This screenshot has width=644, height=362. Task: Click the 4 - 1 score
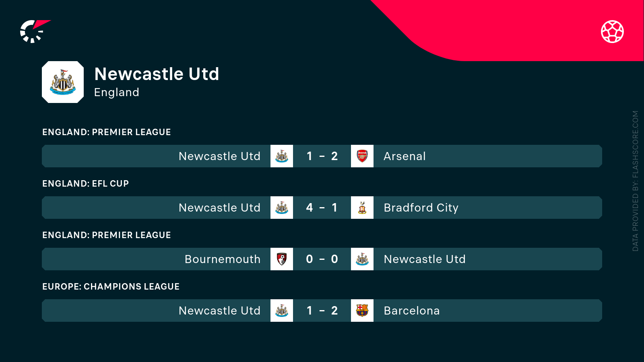click(322, 208)
